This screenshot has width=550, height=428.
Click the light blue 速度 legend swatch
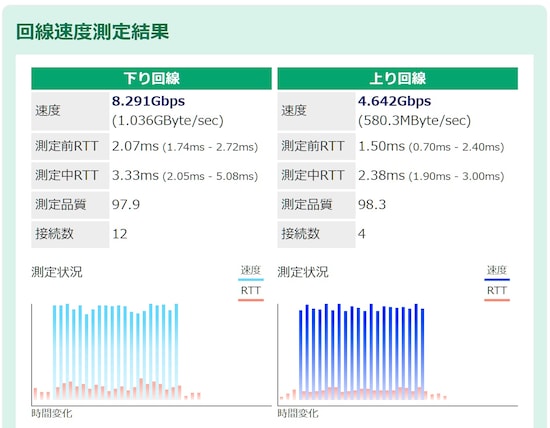251,280
